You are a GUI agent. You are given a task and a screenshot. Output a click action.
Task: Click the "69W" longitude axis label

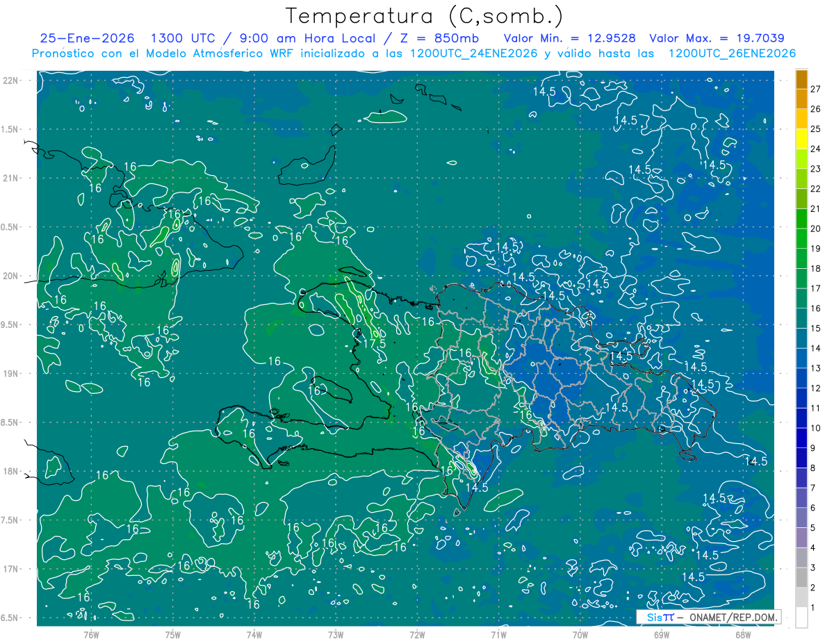(x=662, y=635)
